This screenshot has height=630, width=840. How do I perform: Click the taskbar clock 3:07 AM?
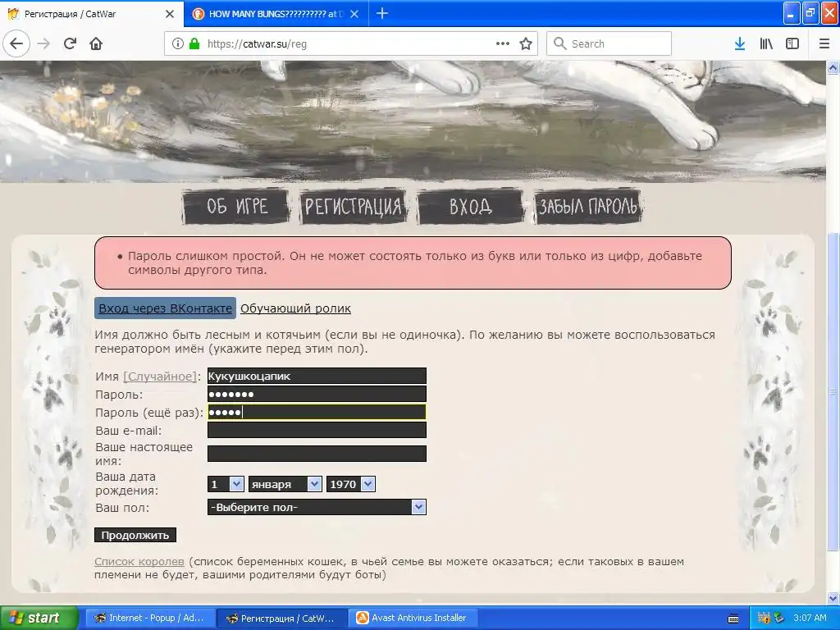click(810, 618)
